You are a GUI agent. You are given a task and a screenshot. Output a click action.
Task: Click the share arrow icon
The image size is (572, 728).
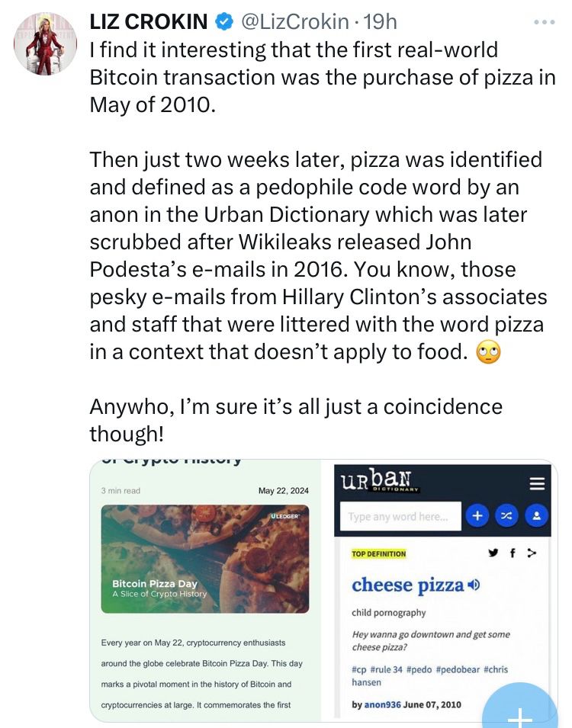tap(532, 553)
